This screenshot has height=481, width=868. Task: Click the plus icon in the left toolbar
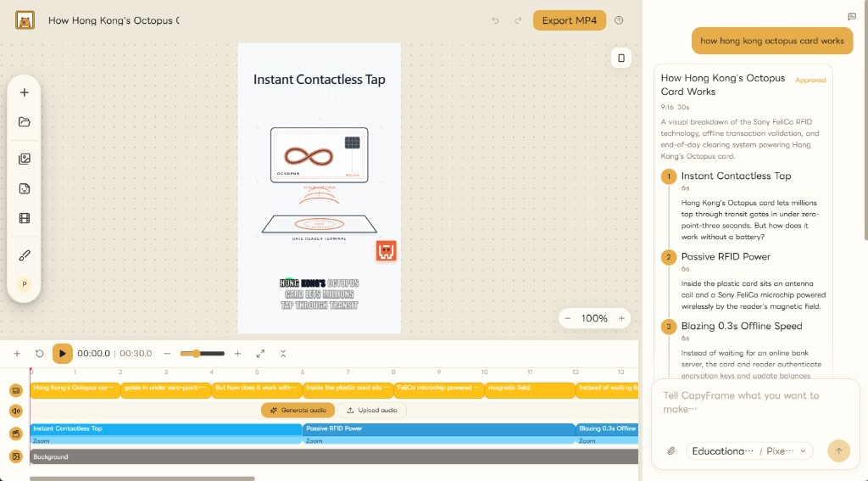point(25,92)
